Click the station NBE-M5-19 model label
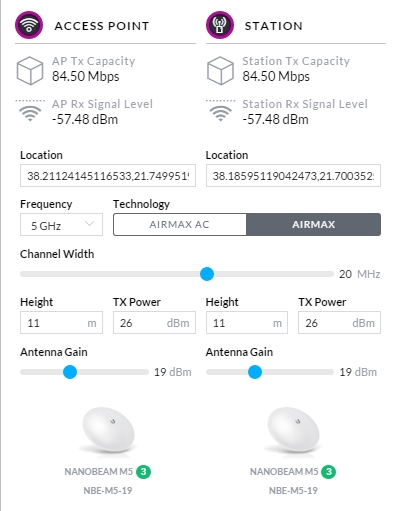Screen dimensions: 399x511 click(293, 491)
